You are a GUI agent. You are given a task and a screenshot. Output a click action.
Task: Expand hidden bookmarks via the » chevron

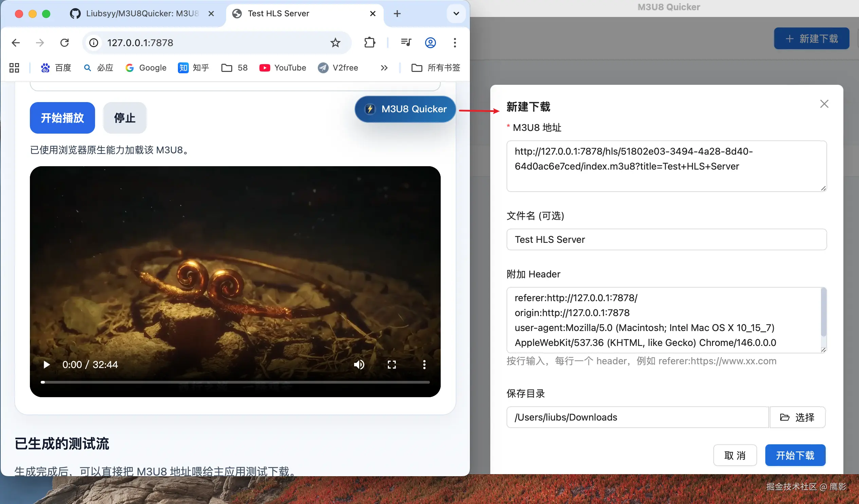tap(384, 67)
